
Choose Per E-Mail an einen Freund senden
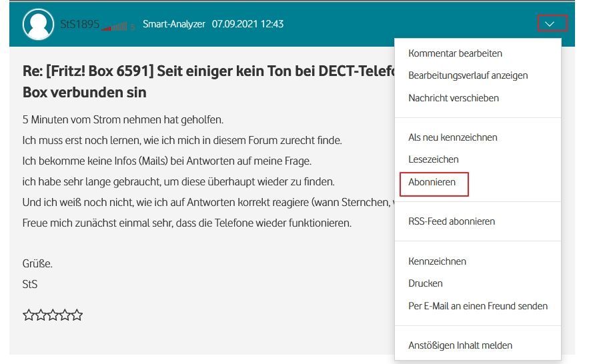[478, 306]
